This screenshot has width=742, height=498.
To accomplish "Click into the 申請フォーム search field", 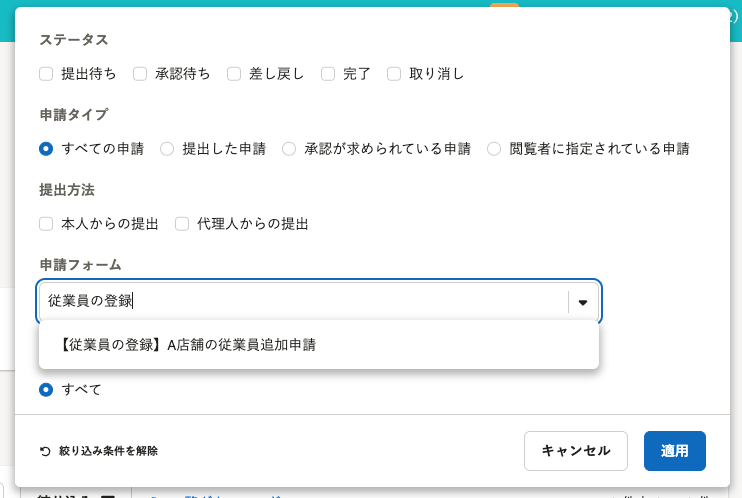I will point(300,301).
